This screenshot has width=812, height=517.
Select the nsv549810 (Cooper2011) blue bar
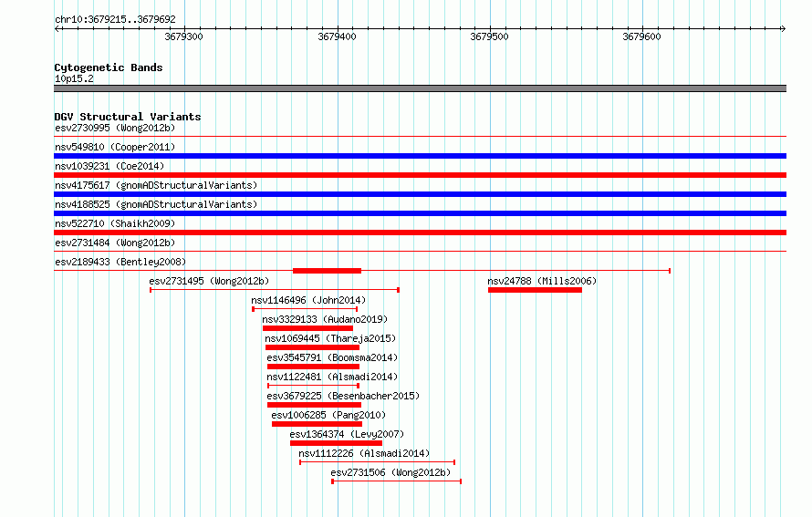(420, 156)
